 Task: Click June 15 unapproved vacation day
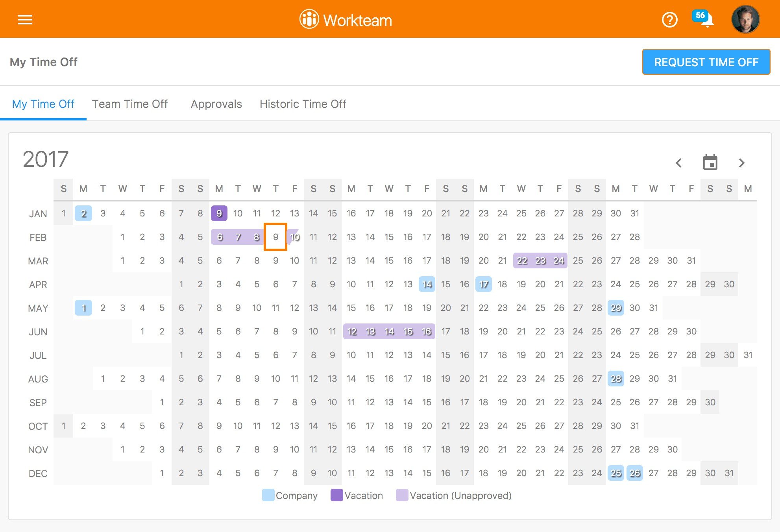click(x=408, y=331)
